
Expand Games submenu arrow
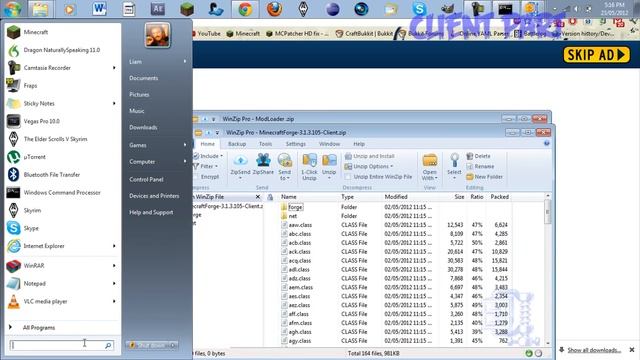[x=185, y=145]
